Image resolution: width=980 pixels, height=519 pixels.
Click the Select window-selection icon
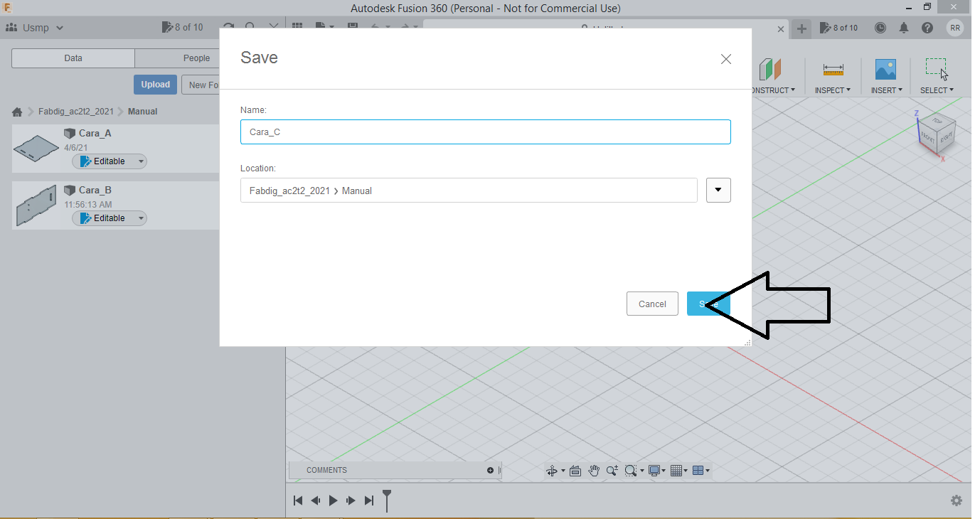pyautogui.click(x=936, y=68)
